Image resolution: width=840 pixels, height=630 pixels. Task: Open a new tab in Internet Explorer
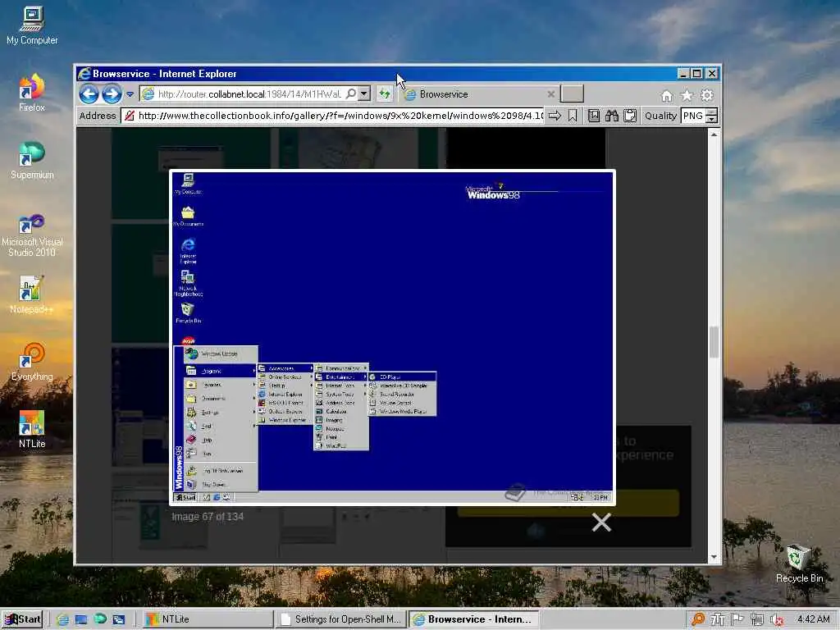click(x=572, y=94)
